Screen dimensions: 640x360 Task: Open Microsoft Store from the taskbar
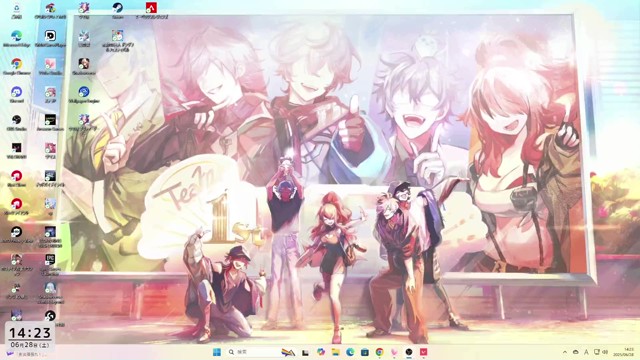pyautogui.click(x=365, y=352)
